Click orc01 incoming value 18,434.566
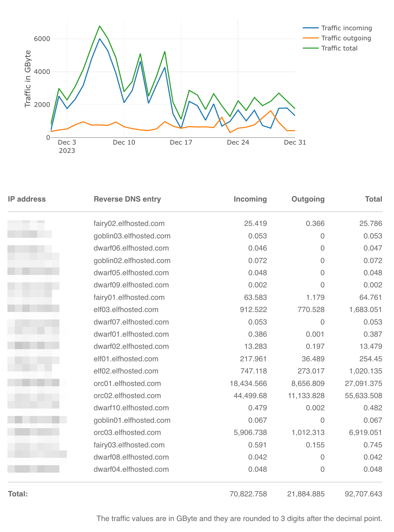 pyautogui.click(x=248, y=384)
